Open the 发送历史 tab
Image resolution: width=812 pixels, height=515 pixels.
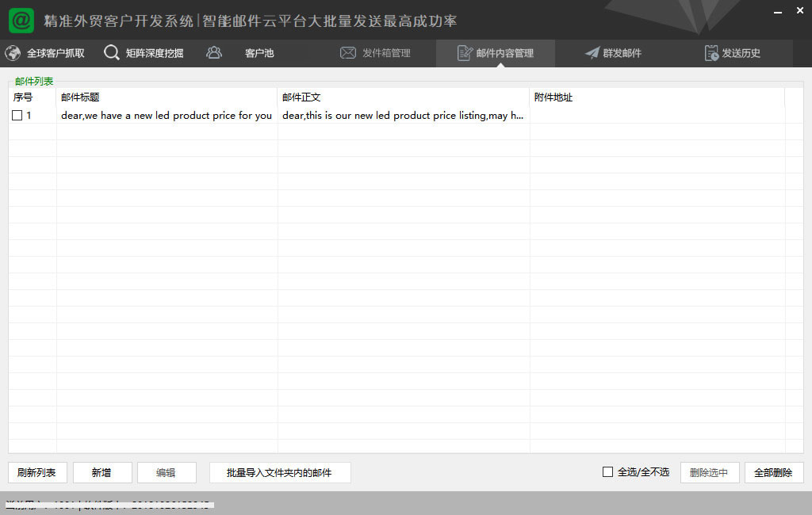(741, 53)
